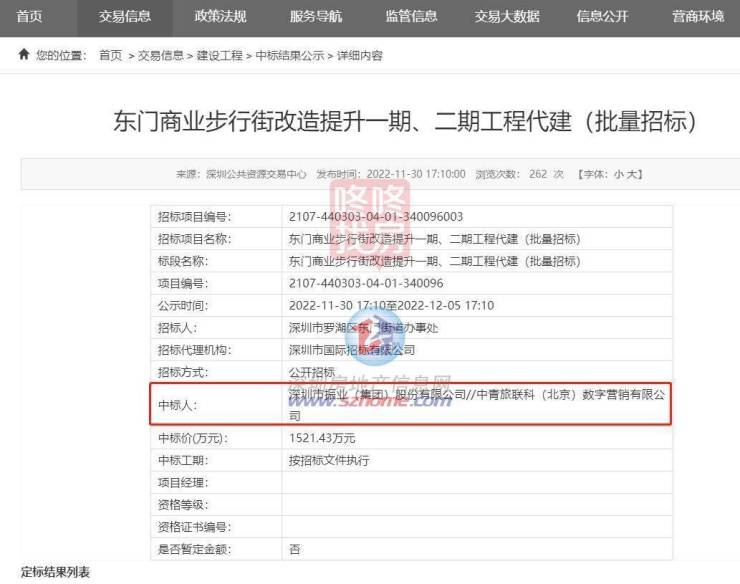Click the publish time 2022-11-30 17:10:00

click(416, 174)
